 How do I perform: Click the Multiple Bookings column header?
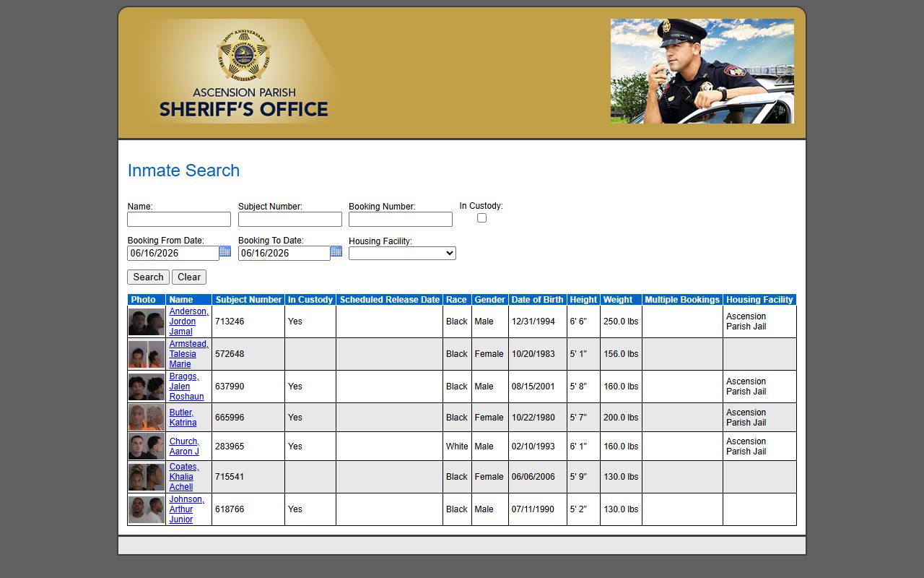[682, 299]
